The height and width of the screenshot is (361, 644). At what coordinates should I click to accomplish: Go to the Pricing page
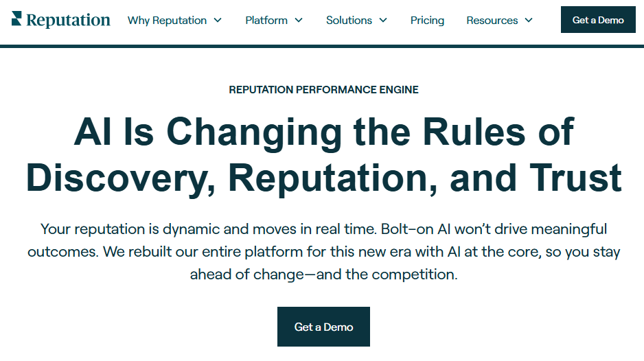tap(427, 20)
